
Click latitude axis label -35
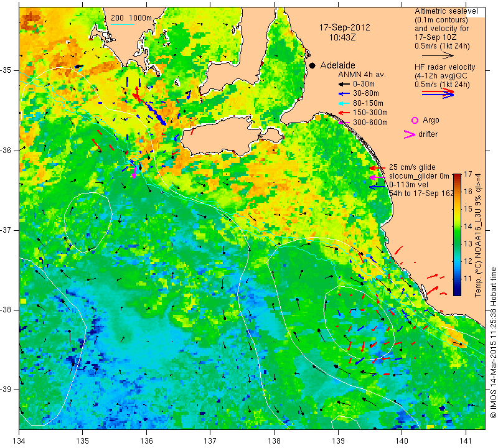coord(6,70)
